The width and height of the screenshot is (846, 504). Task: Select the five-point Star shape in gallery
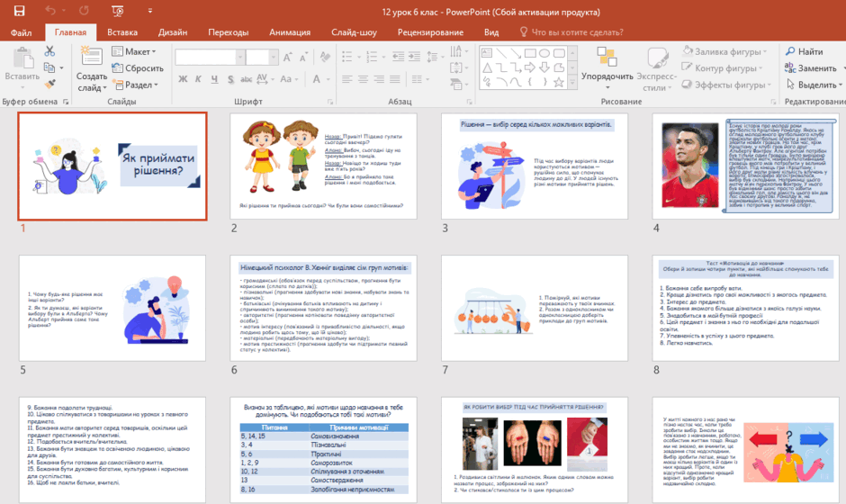click(558, 83)
